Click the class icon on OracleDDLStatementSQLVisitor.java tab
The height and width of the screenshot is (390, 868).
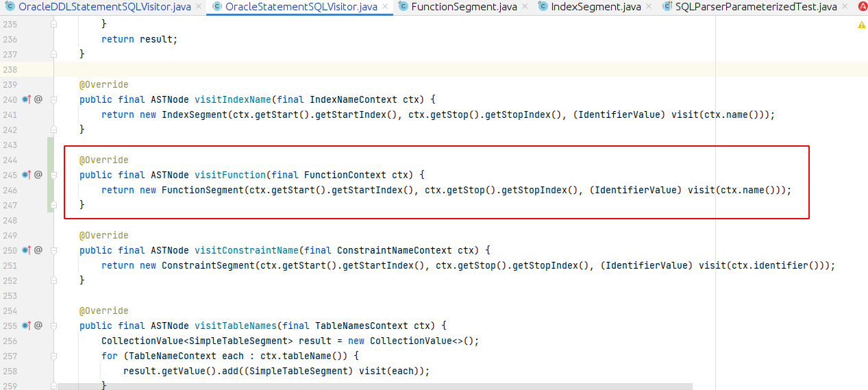(x=10, y=7)
